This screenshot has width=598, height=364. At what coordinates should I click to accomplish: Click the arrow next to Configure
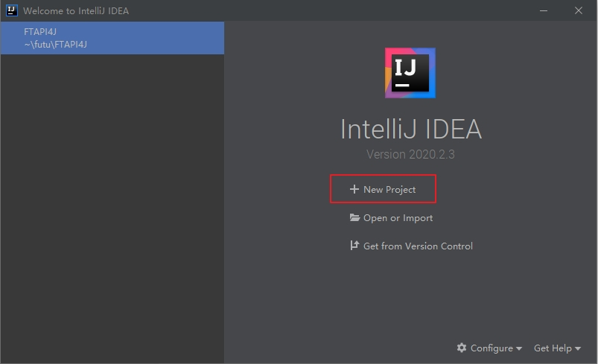coord(519,348)
